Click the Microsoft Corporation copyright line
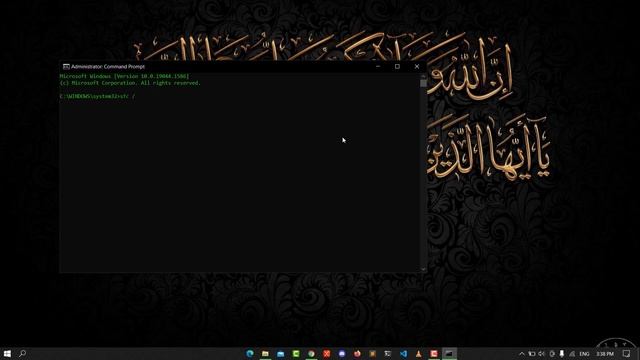 [x=130, y=83]
